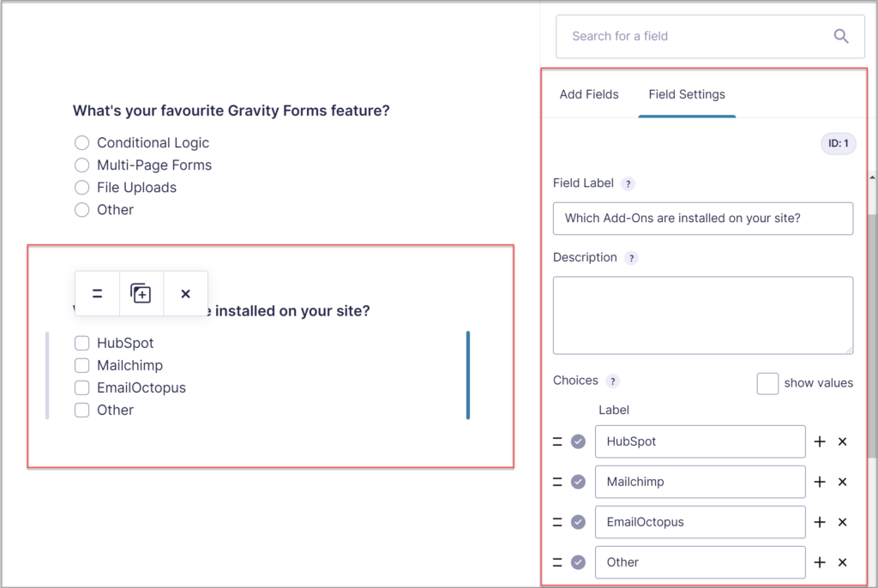Click the help icon beside Description
This screenshot has height=588, width=878.
point(632,258)
